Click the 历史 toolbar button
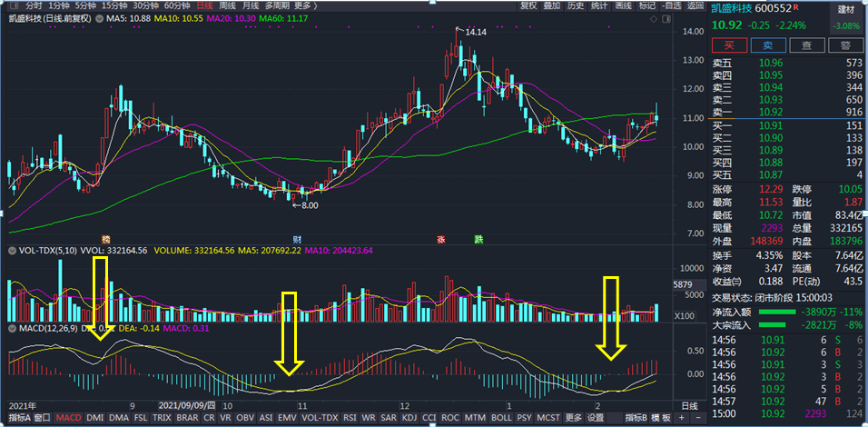Viewport: 868px width, 427px height. [x=576, y=6]
